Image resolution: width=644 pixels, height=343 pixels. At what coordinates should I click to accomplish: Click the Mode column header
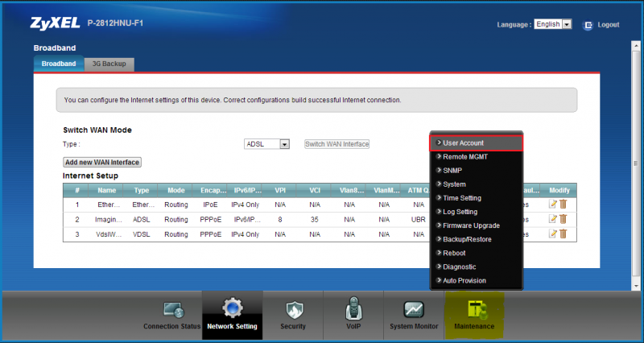(x=176, y=190)
